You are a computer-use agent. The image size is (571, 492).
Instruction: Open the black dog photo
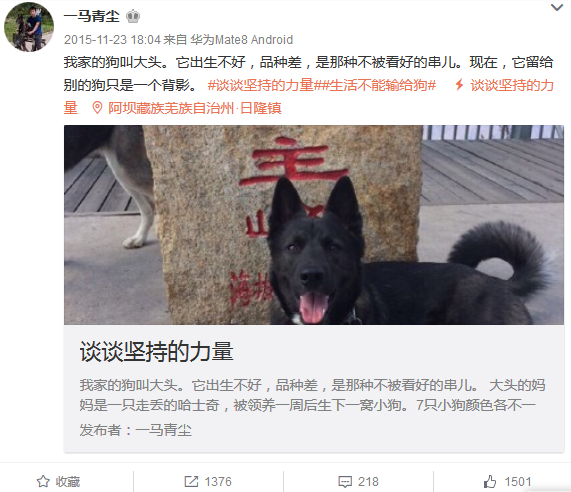[314, 225]
